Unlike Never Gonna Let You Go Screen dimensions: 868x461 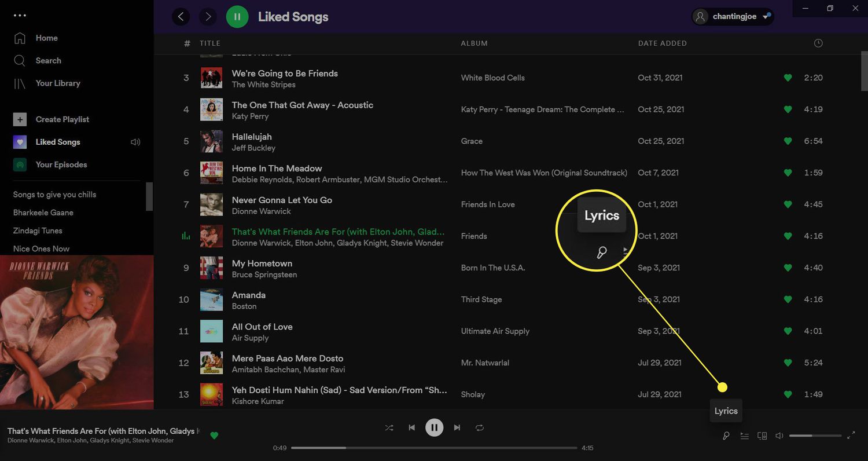(788, 204)
